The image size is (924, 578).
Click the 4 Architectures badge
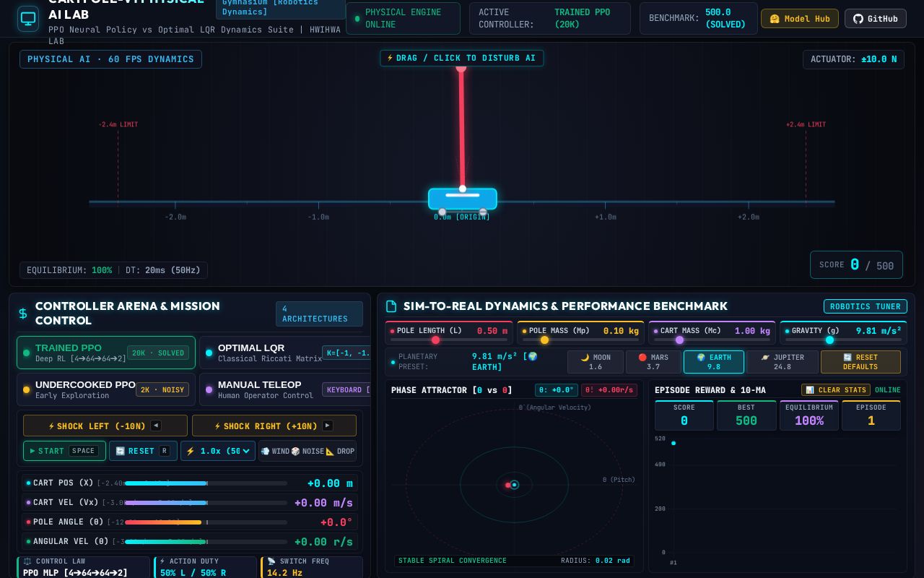coord(319,314)
